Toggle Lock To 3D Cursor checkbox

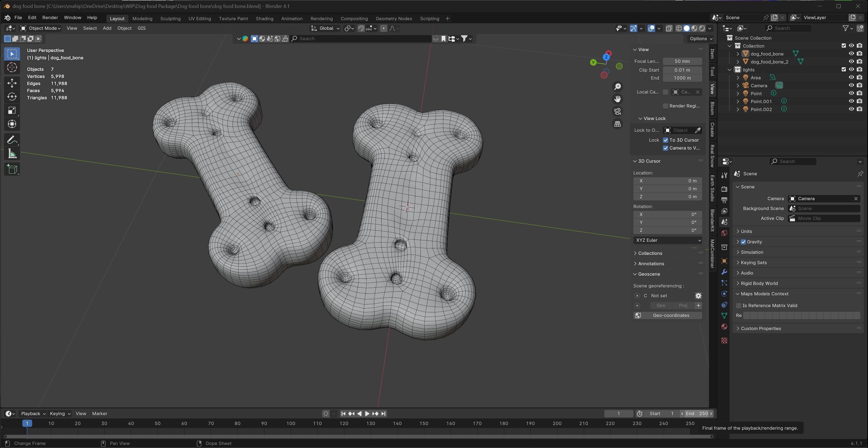[665, 140]
